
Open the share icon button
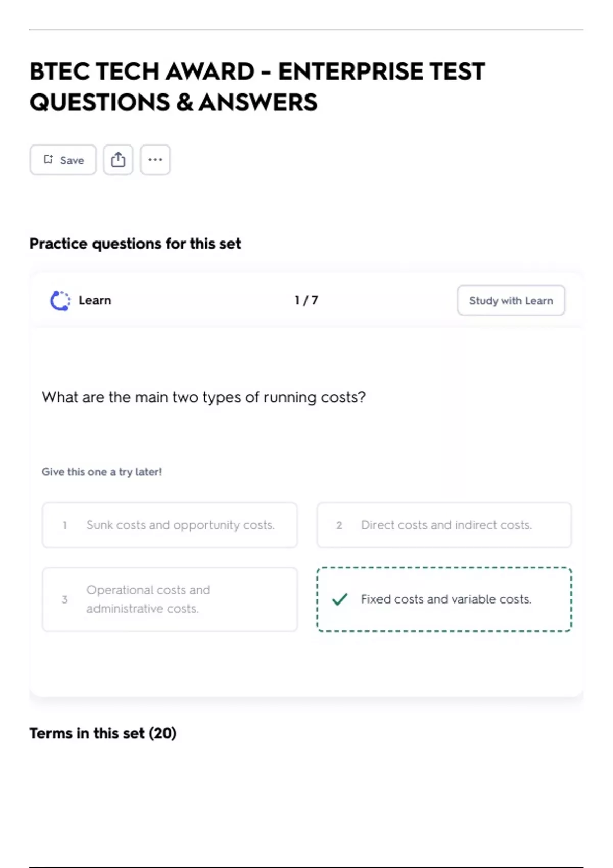tap(118, 160)
